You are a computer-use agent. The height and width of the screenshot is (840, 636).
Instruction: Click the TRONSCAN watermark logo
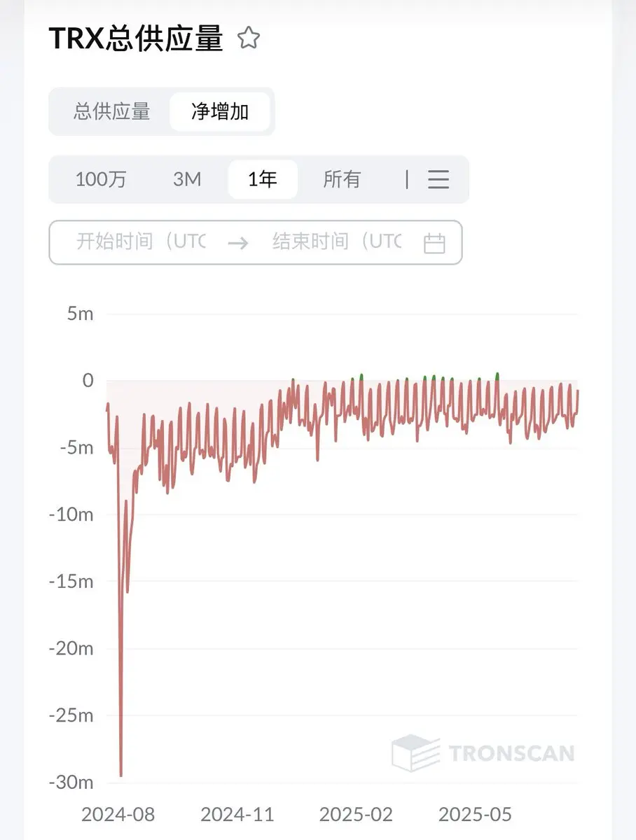483,753
